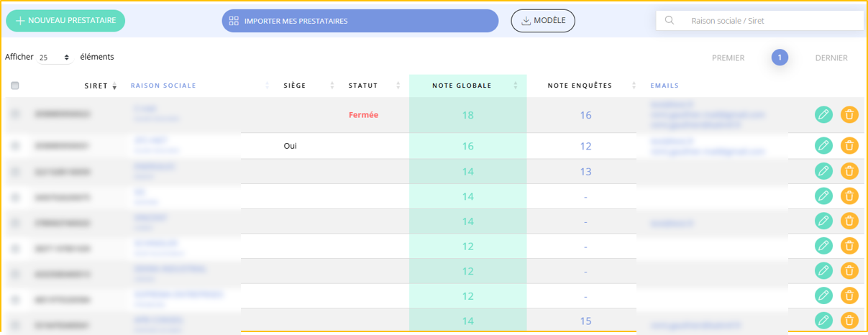Click edit pencil icon in Oui siège row
This screenshot has width=868, height=335.
(823, 146)
